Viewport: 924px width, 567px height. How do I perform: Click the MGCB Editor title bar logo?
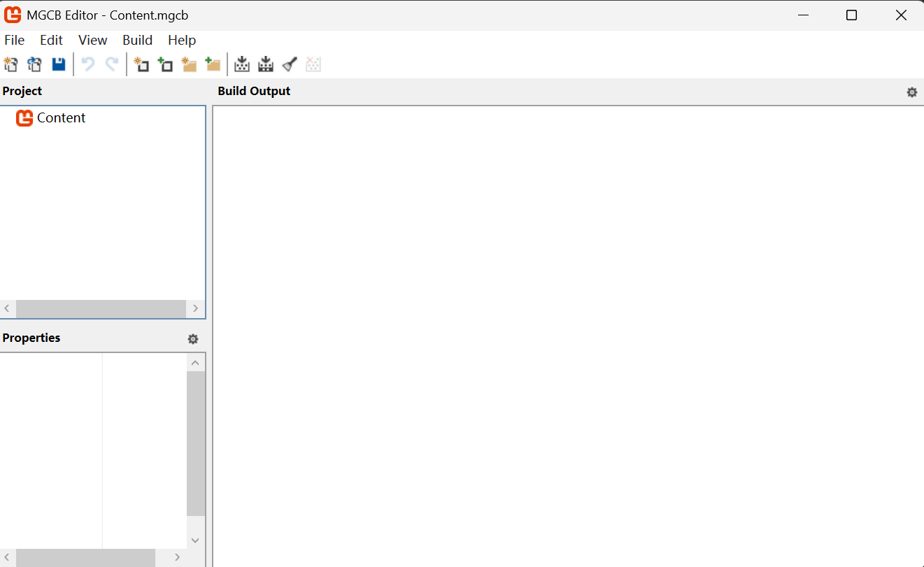coord(13,15)
